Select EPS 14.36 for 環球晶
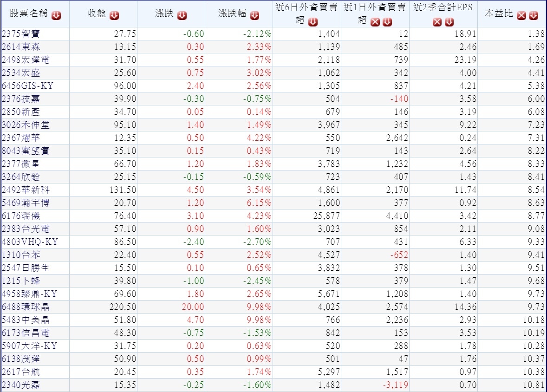This screenshot has height=392, width=547. point(465,307)
